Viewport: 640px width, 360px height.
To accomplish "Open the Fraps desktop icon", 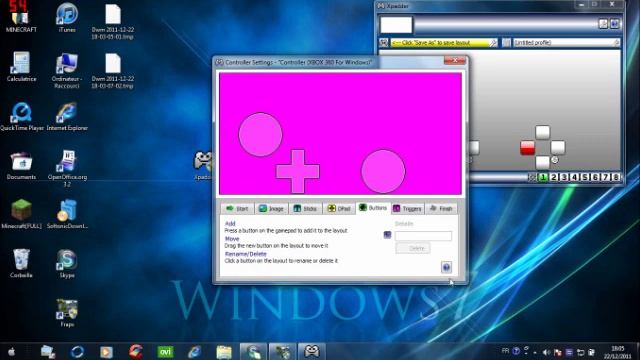I will point(67,313).
